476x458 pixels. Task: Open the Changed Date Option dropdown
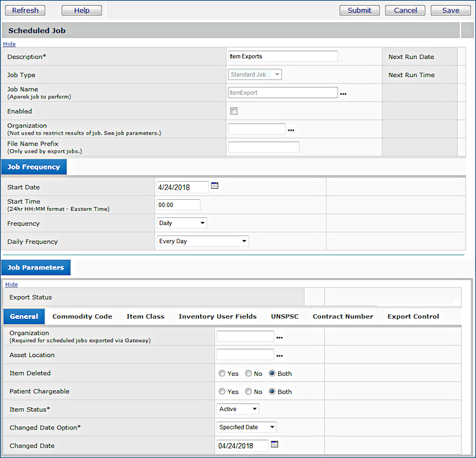coord(246,428)
